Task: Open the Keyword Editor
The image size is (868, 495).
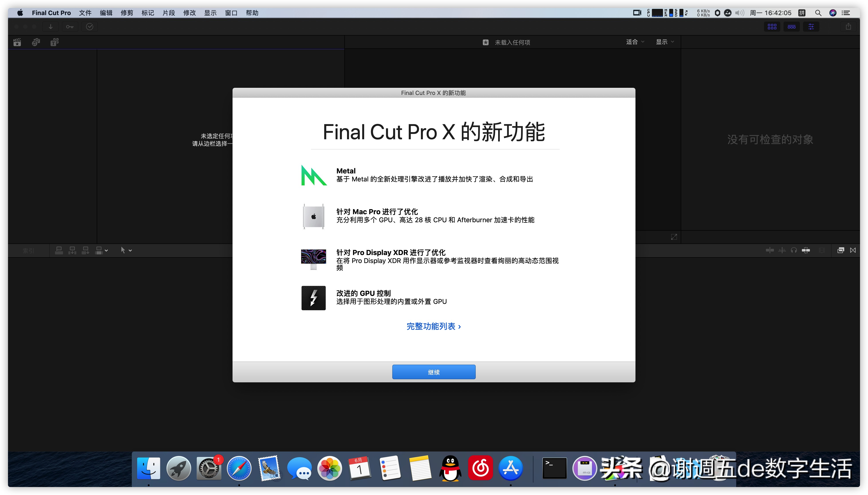Action: [x=70, y=27]
